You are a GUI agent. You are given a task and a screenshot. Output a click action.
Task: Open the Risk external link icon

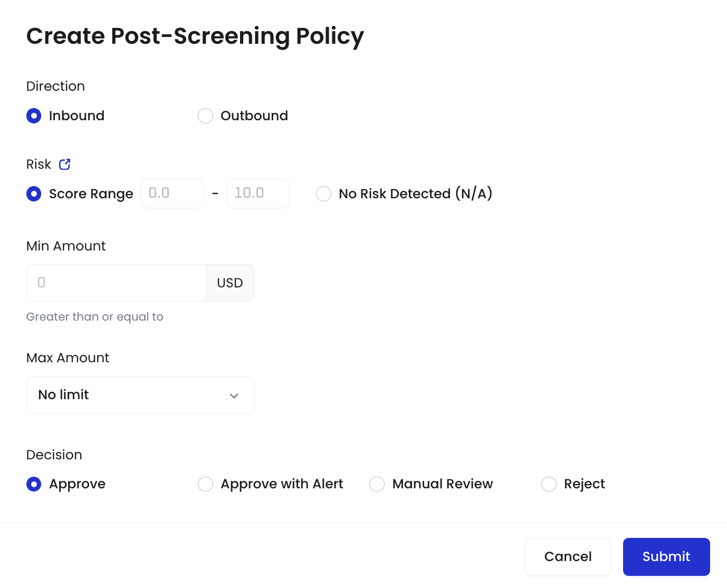point(65,165)
